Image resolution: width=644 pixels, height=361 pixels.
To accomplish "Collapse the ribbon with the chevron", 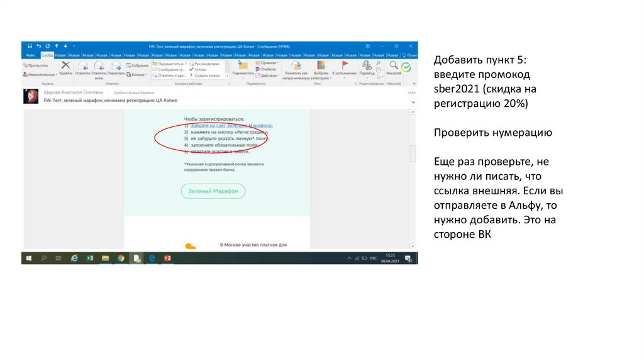I will click(414, 84).
